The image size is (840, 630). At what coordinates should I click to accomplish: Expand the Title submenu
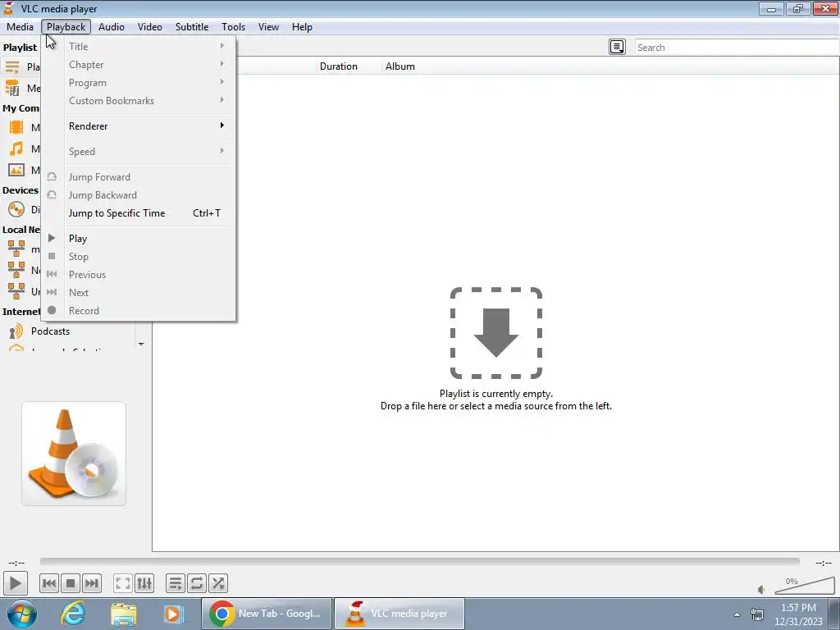tap(139, 47)
